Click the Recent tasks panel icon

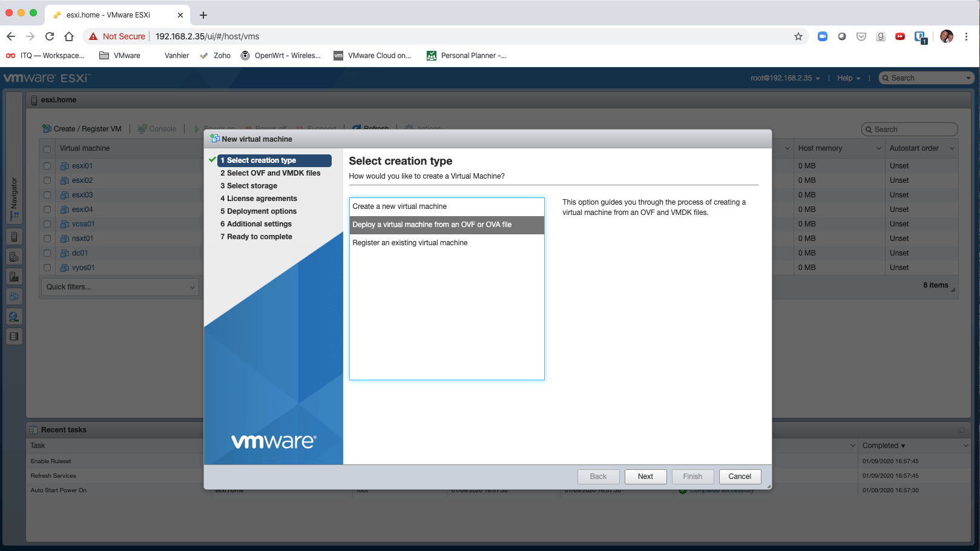coord(34,430)
